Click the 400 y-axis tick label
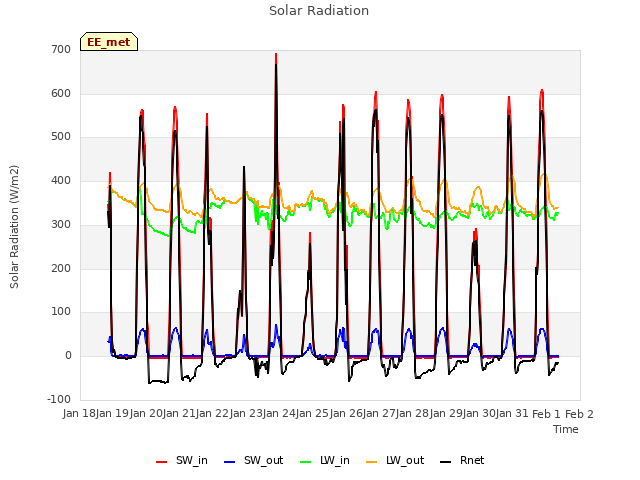Screen dimensions: 640x480 (x=61, y=180)
